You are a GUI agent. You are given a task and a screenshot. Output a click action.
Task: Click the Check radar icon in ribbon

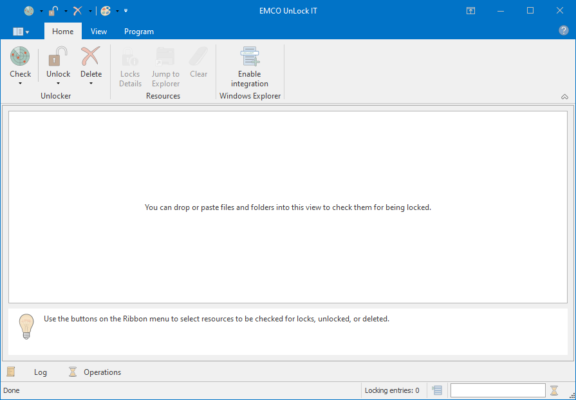coord(20,56)
